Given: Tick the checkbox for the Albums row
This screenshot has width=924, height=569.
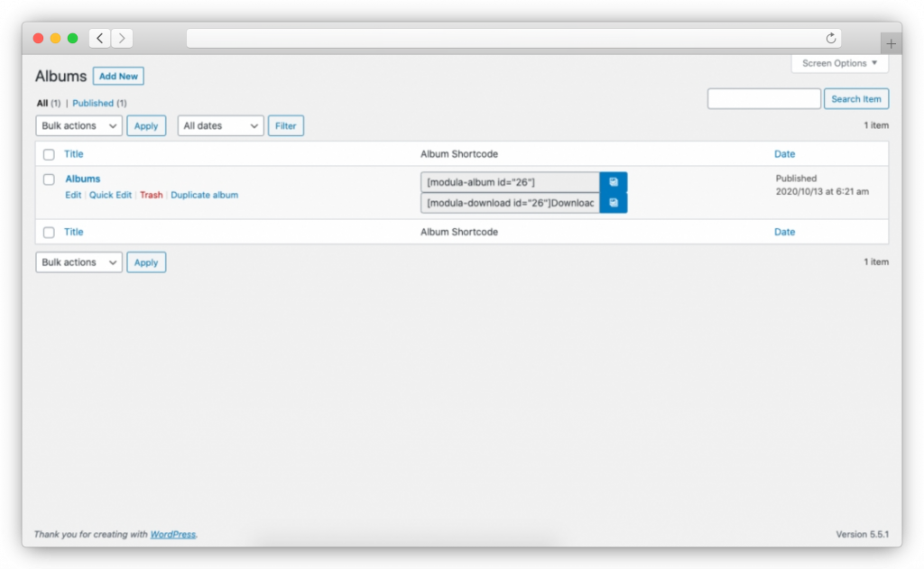Looking at the screenshot, I should [x=49, y=179].
